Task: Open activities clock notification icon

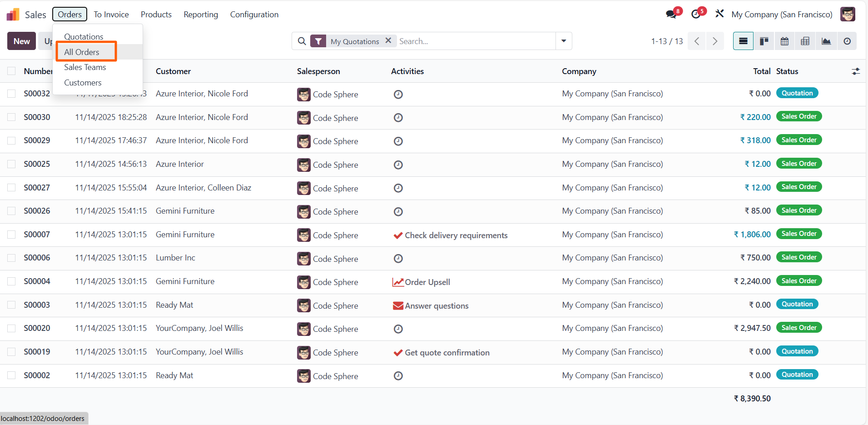Action: click(696, 15)
